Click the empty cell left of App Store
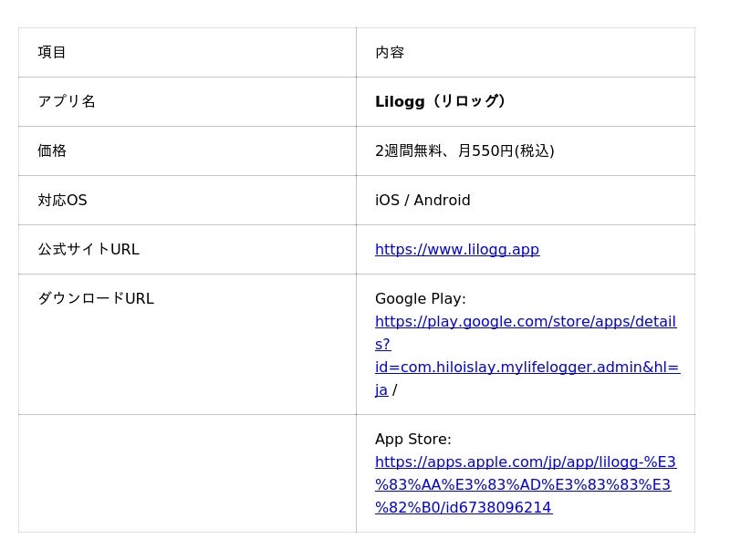This screenshot has height=560, width=730. (187, 473)
